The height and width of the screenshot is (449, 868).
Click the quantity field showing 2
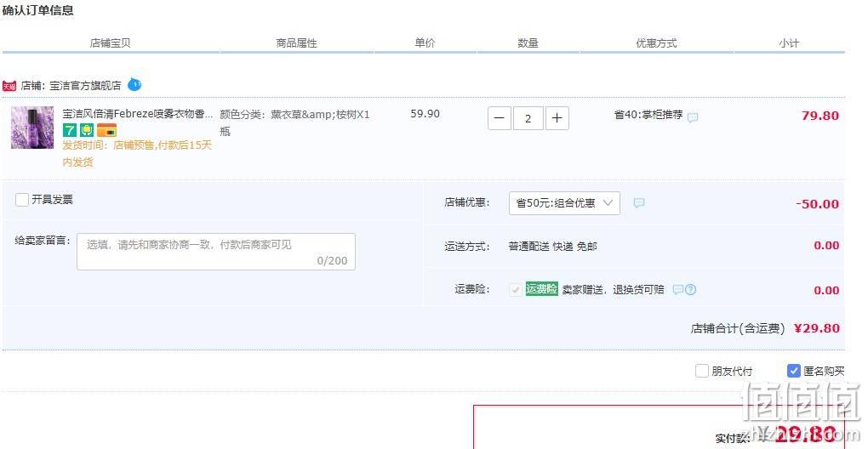pyautogui.click(x=528, y=118)
